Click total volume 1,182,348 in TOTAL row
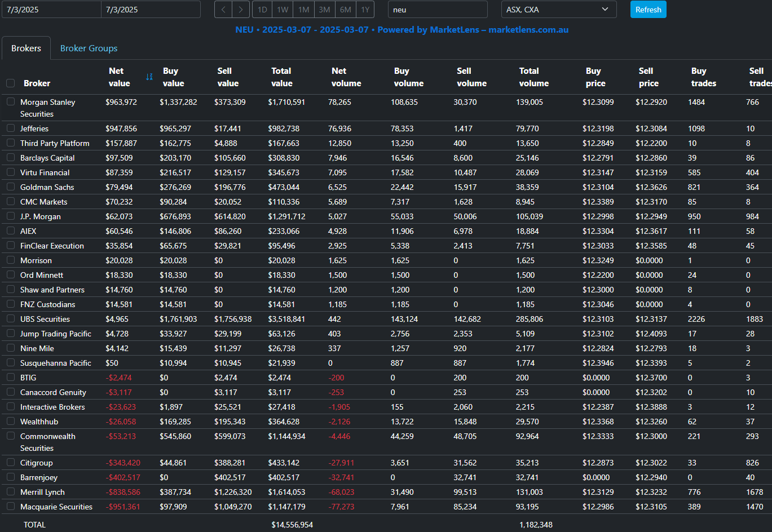772x532 pixels. click(536, 525)
